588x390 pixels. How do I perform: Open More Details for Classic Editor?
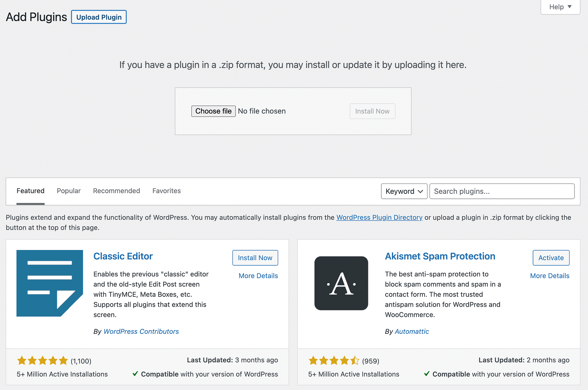click(x=258, y=276)
